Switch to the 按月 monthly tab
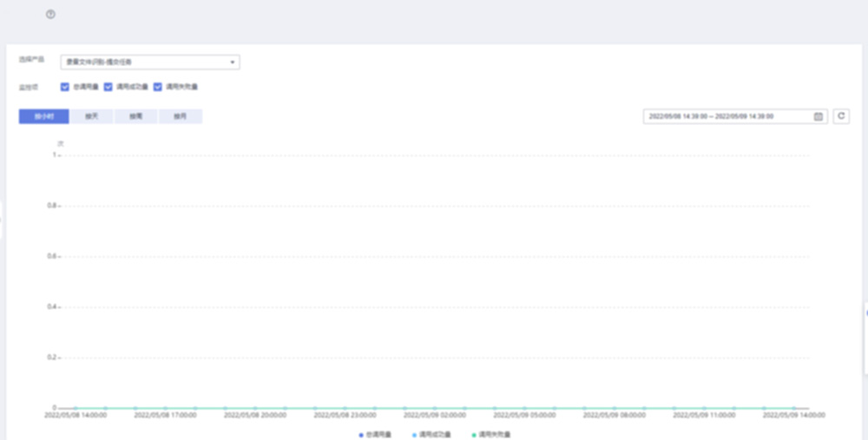Viewport: 868px width, 440px height. 181,117
